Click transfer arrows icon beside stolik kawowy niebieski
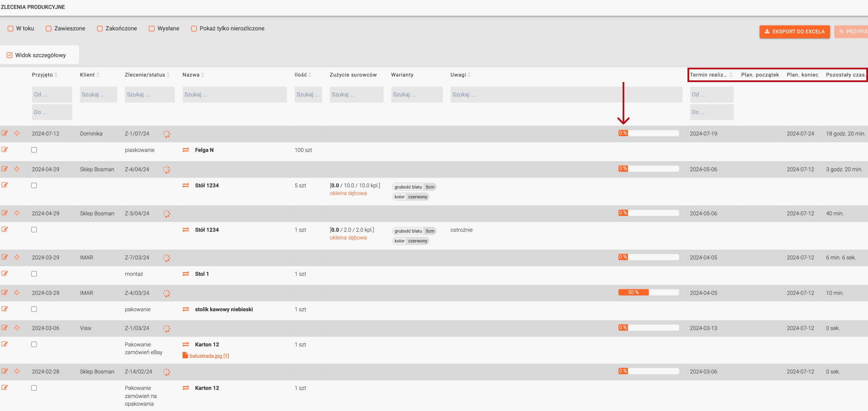The height and width of the screenshot is (411, 868). 186,309
